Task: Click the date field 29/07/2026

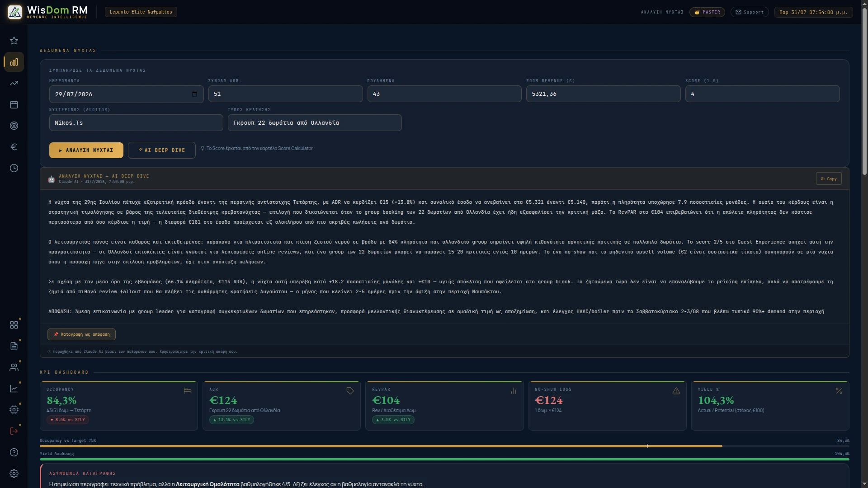Action: (x=127, y=94)
